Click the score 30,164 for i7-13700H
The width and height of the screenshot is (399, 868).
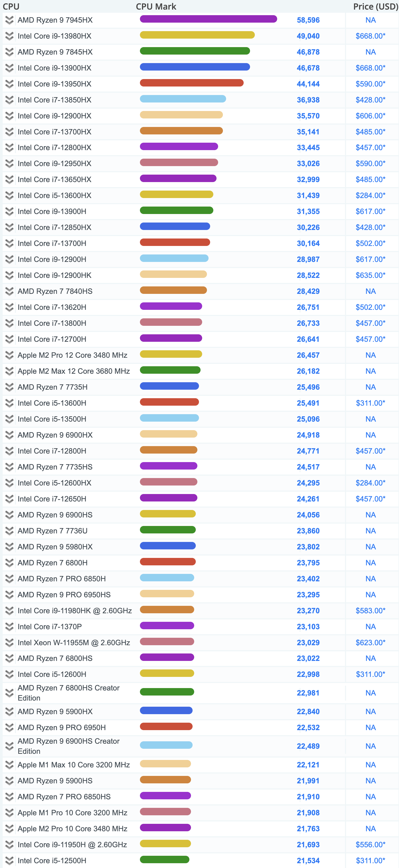point(308,244)
